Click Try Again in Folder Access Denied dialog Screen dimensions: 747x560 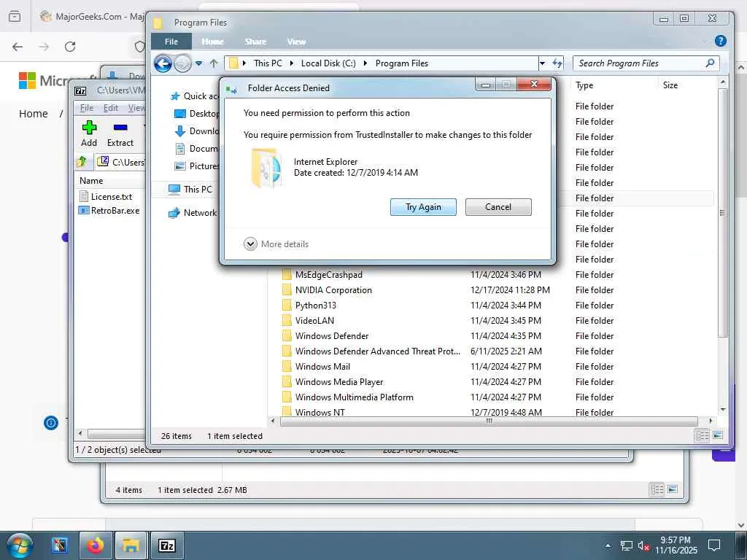point(423,207)
